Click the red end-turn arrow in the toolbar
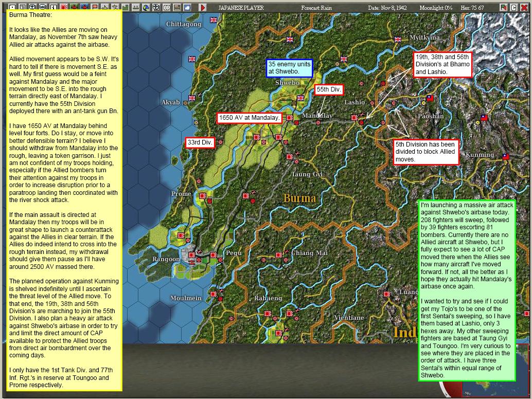 click(203, 7)
